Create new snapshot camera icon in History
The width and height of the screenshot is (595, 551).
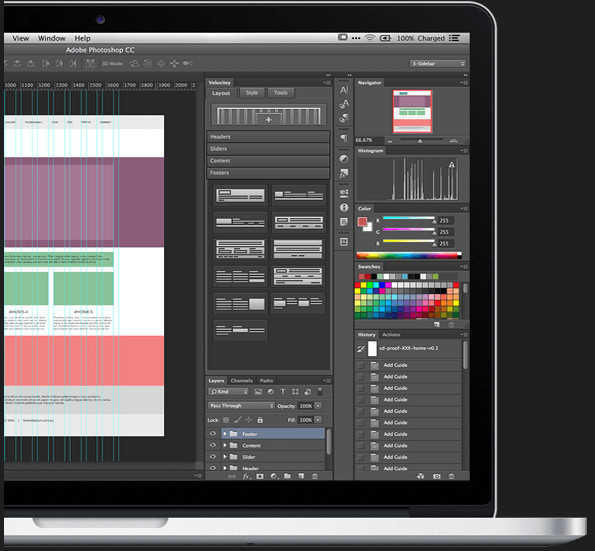[437, 476]
